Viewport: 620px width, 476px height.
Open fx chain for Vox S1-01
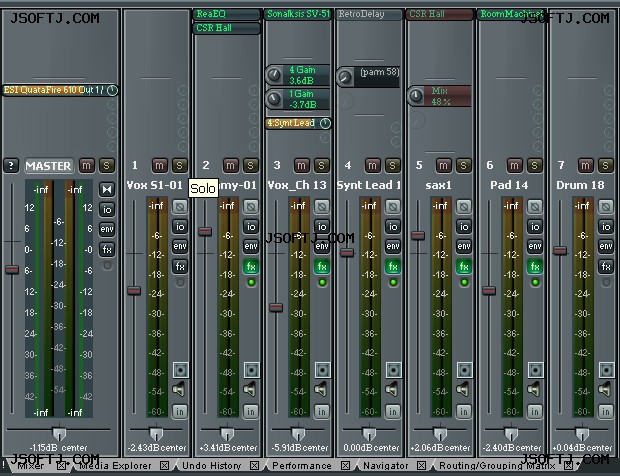pos(180,266)
